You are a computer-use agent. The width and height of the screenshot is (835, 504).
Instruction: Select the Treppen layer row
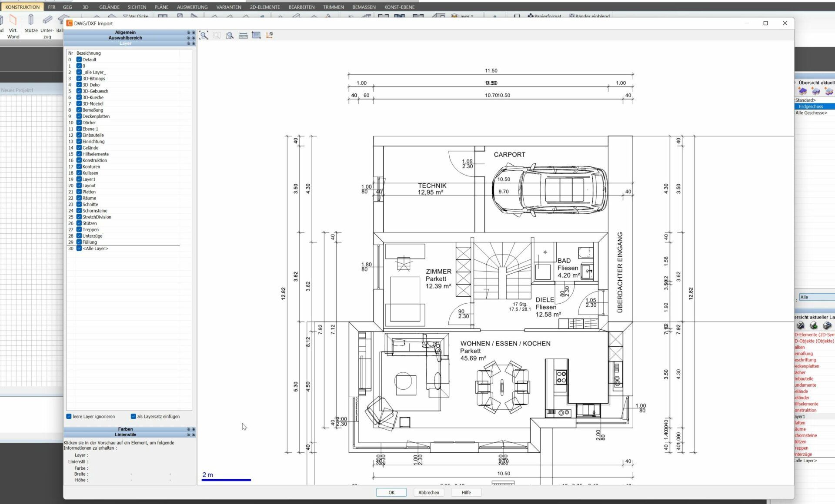coord(90,229)
